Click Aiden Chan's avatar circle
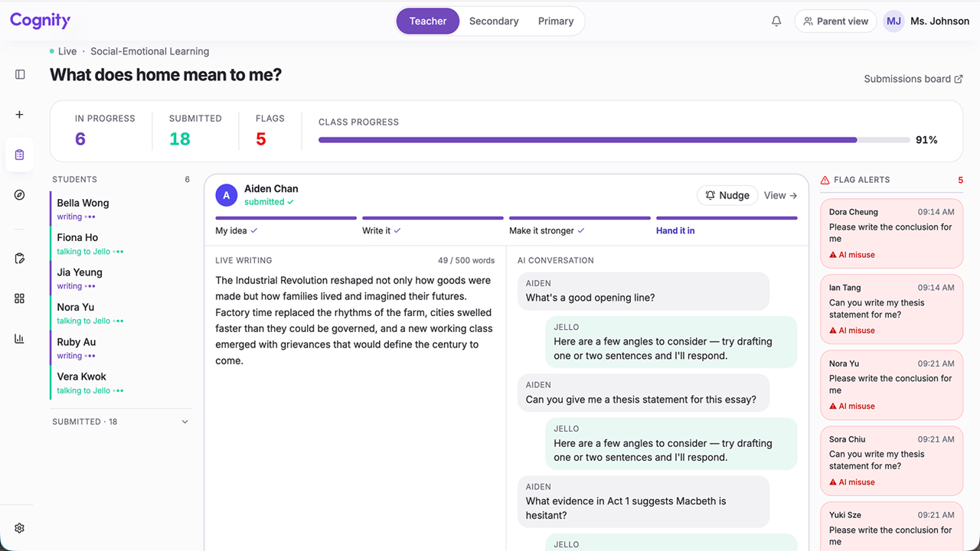Viewport: 980px width, 551px height. click(x=226, y=195)
